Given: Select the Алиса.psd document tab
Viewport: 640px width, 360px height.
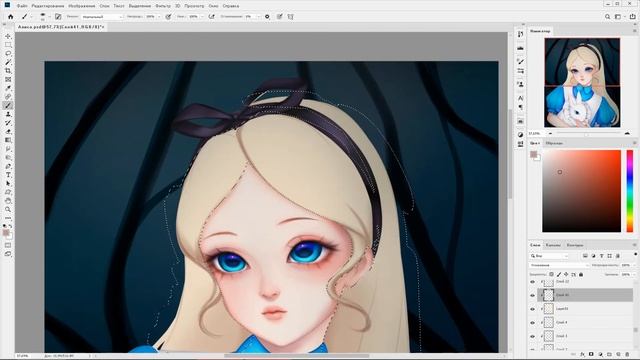Looking at the screenshot, I should click(60, 27).
